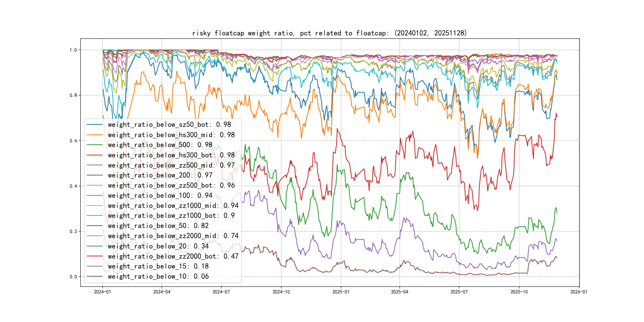Click the cyan line swatch for zz1000_bot
644x322 pixels.
tap(95, 215)
